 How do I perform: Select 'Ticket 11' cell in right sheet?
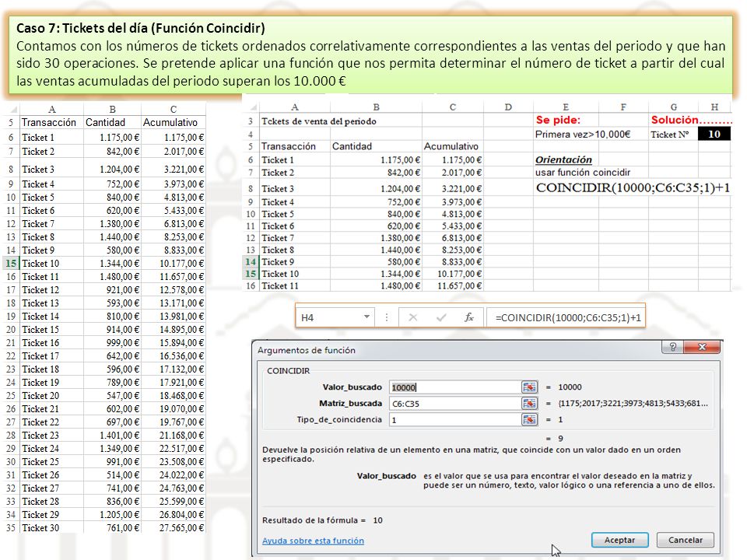click(294, 285)
